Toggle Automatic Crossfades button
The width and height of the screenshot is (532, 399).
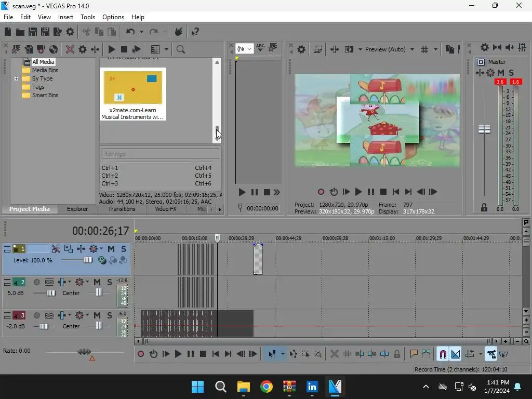pos(456,354)
